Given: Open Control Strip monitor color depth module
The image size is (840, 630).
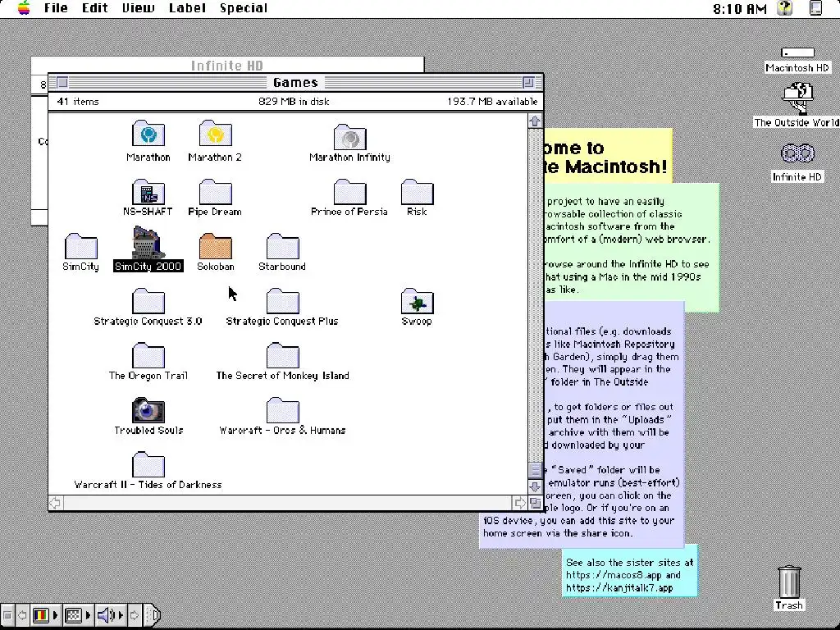Looking at the screenshot, I should point(45,615).
